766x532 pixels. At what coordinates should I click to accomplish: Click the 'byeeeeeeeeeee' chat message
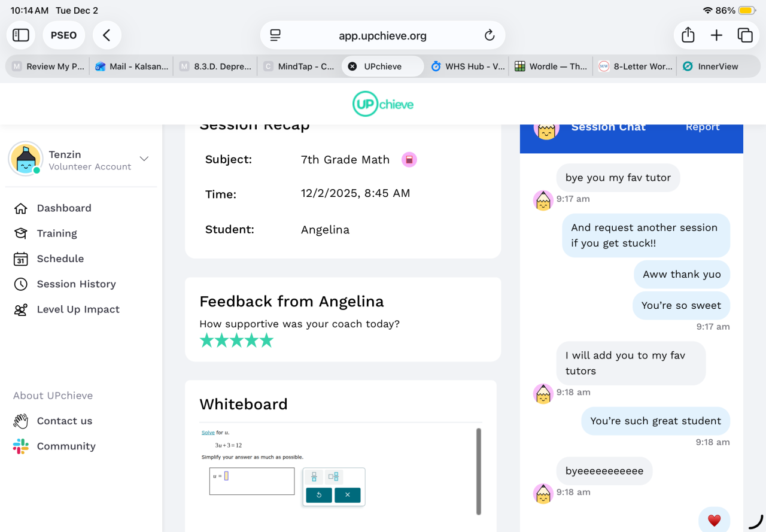point(604,471)
